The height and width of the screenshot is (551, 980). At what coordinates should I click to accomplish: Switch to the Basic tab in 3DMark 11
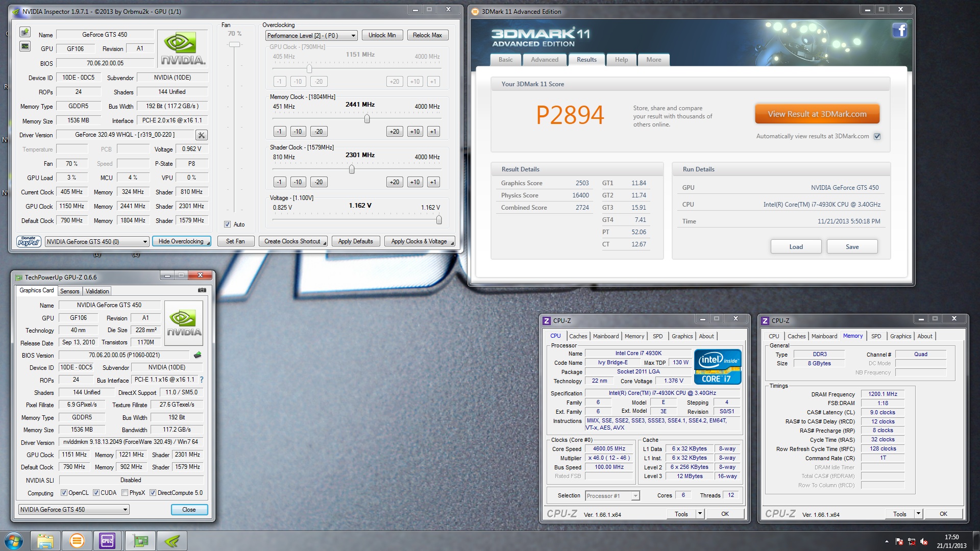pyautogui.click(x=506, y=60)
